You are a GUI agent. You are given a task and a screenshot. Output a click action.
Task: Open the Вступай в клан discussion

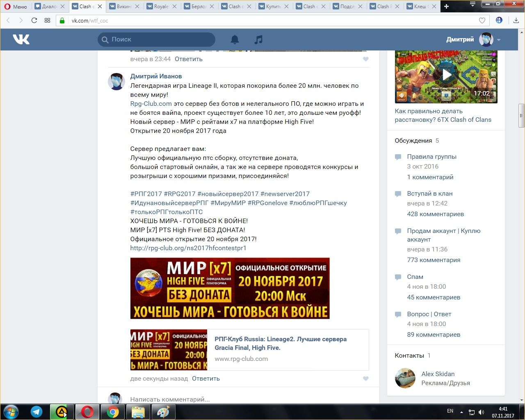click(x=429, y=194)
